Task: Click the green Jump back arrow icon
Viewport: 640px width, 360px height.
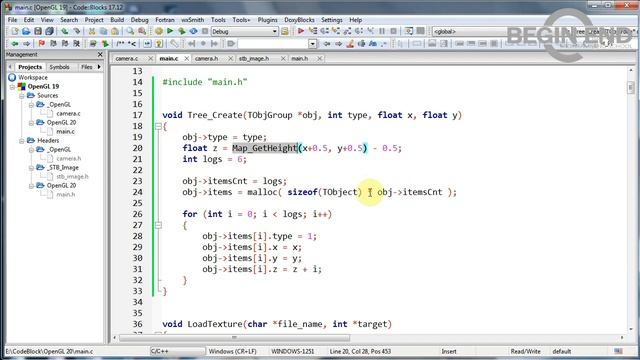Action: (x=15, y=44)
